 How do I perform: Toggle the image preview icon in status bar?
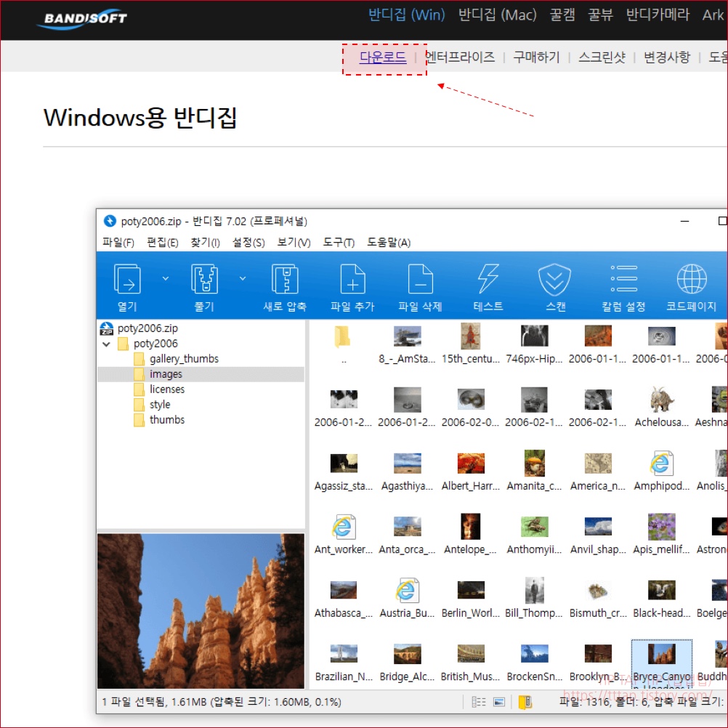(499, 702)
